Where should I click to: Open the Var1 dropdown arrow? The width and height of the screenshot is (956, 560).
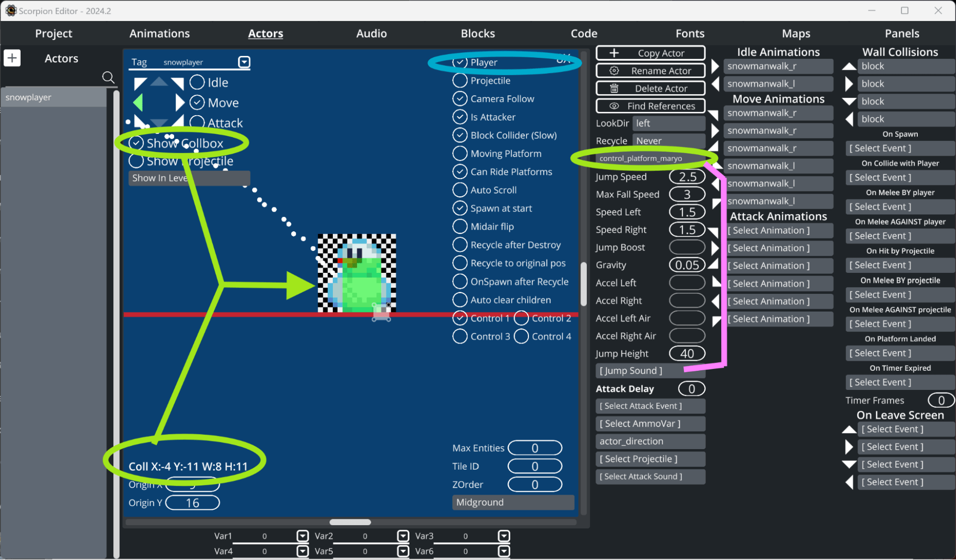(302, 536)
